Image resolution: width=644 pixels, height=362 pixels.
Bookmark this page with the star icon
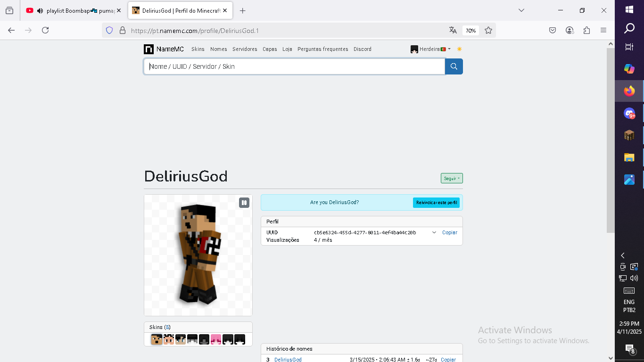[x=488, y=30]
